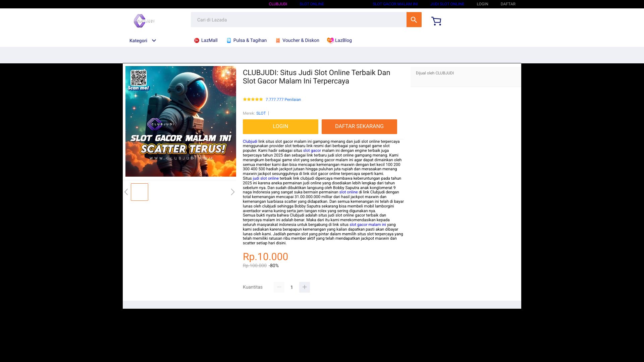
Task: Click the main astronaut product image
Action: (x=181, y=121)
